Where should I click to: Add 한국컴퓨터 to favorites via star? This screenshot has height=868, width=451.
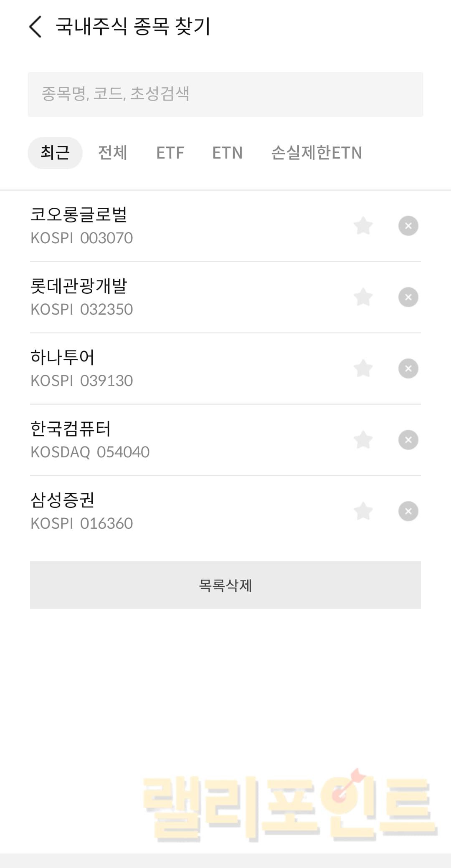tap(363, 440)
